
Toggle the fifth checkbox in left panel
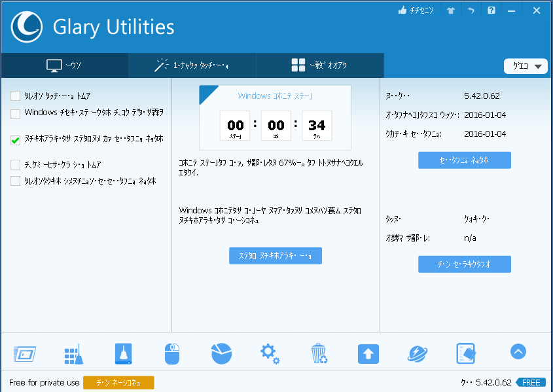tap(15, 181)
